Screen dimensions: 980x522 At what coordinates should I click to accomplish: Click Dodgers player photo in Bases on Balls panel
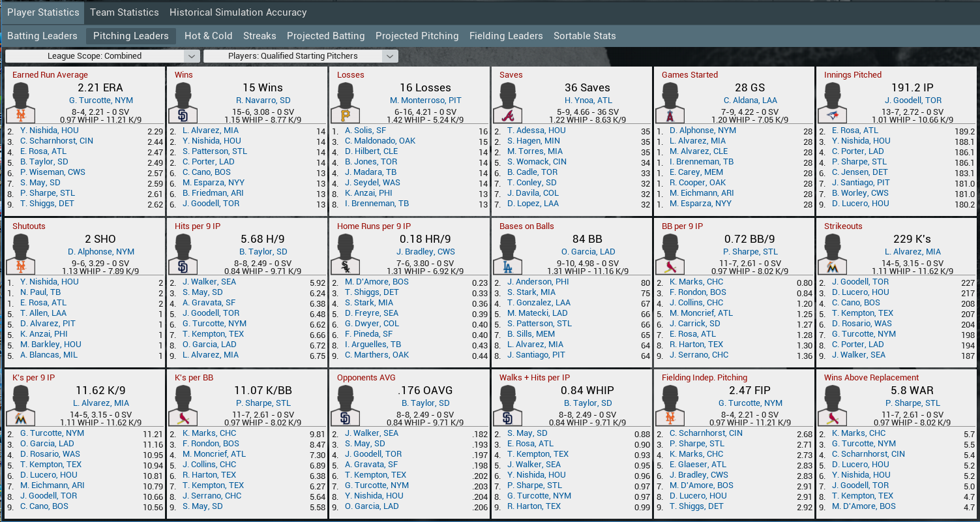pyautogui.click(x=507, y=254)
